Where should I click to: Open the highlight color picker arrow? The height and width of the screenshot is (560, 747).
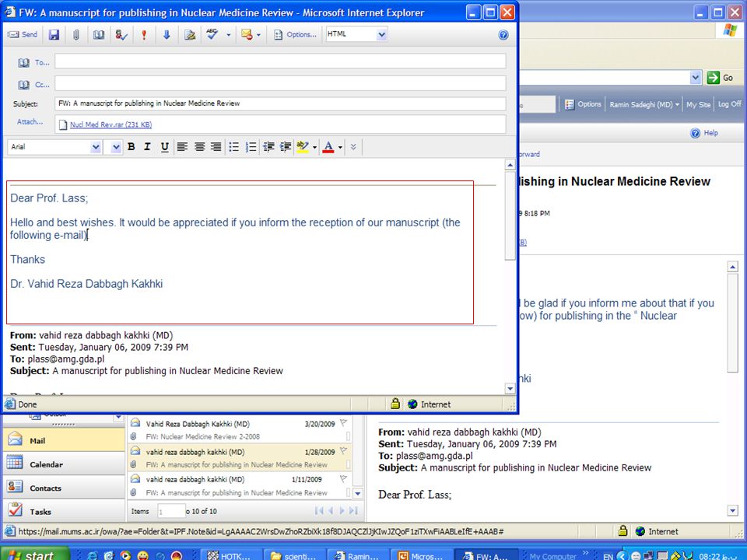coord(314,147)
